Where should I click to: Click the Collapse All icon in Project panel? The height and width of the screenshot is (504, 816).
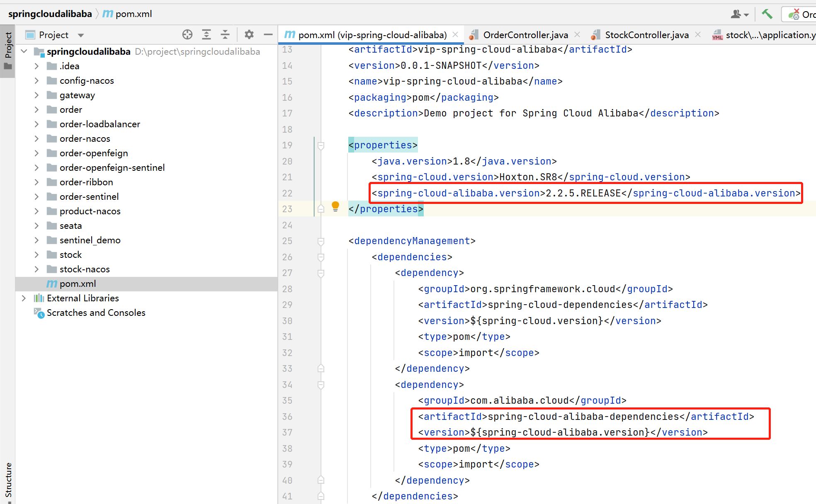225,34
